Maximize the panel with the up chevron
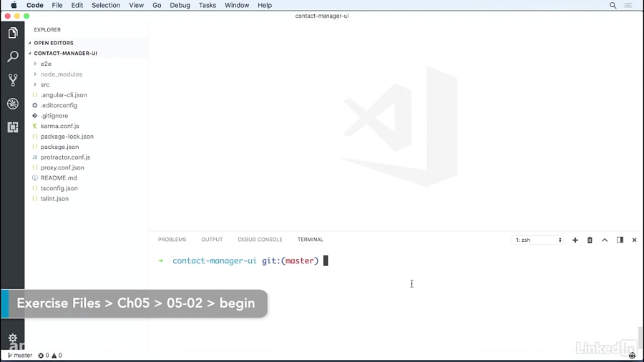The height and width of the screenshot is (362, 644). coord(605,240)
